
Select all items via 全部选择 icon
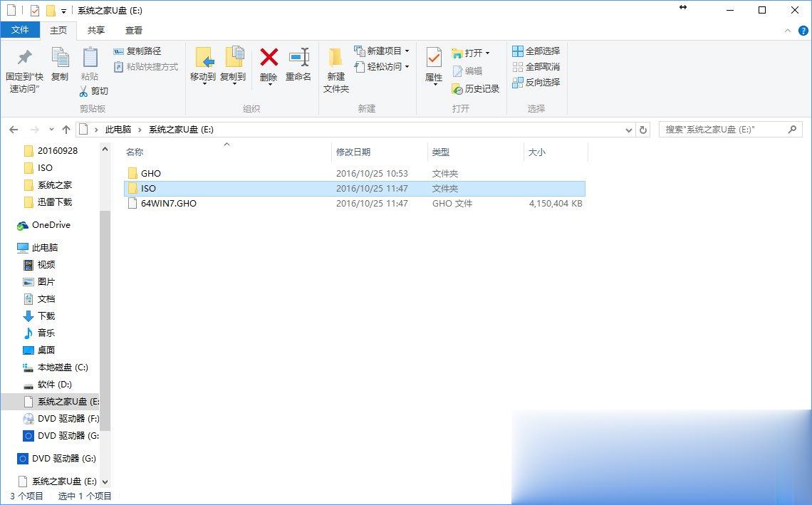pos(517,51)
